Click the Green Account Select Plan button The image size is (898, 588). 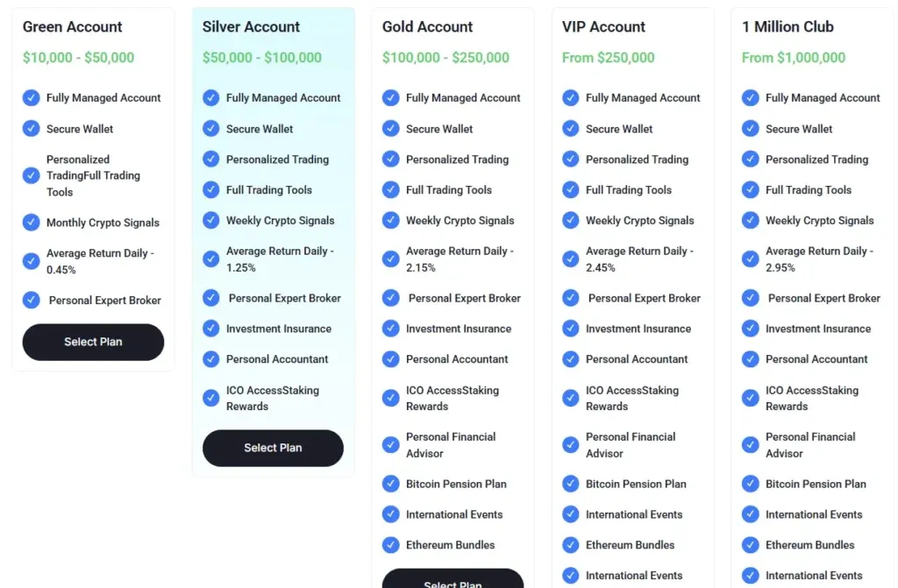click(x=93, y=342)
